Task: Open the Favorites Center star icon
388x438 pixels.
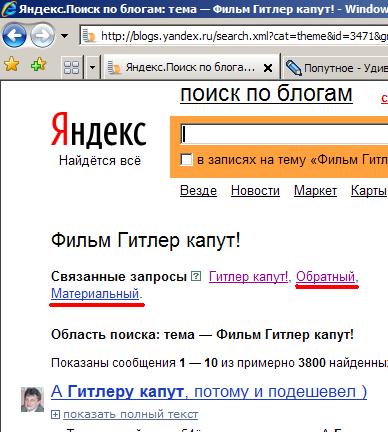Action: tap(12, 64)
